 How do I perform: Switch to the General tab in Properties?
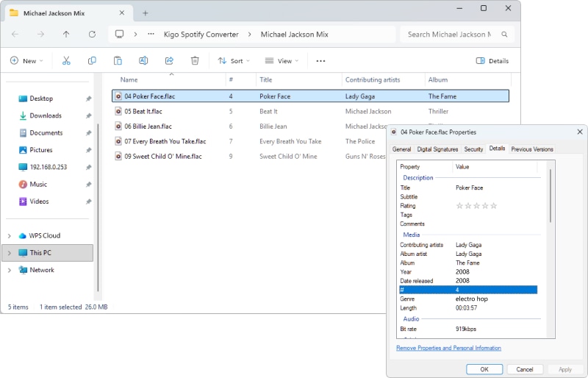coord(401,149)
